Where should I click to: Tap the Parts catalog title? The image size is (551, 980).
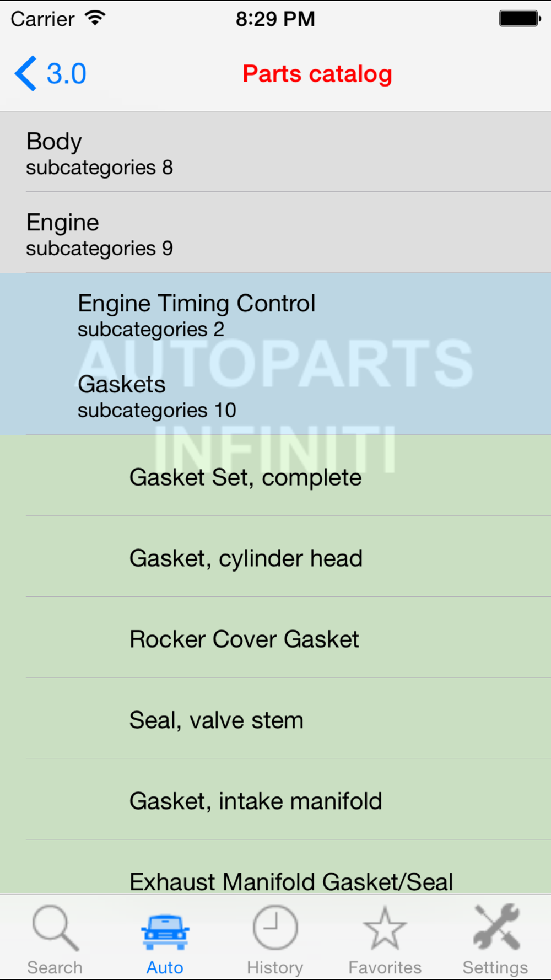(317, 74)
